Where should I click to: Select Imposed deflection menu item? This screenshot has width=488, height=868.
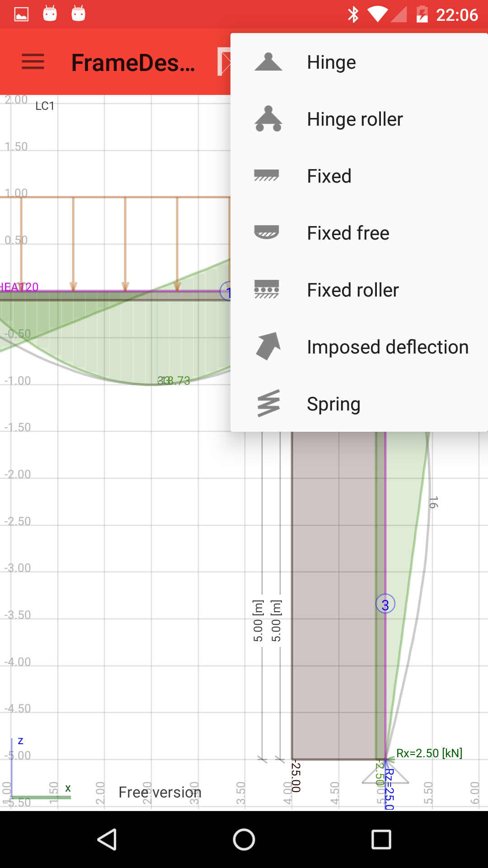pos(387,347)
